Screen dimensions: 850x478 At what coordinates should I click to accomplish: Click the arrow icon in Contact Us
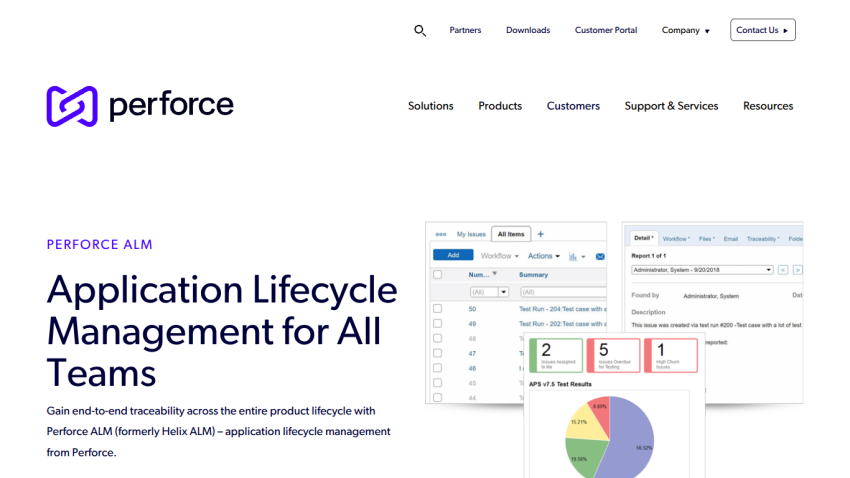tap(785, 31)
